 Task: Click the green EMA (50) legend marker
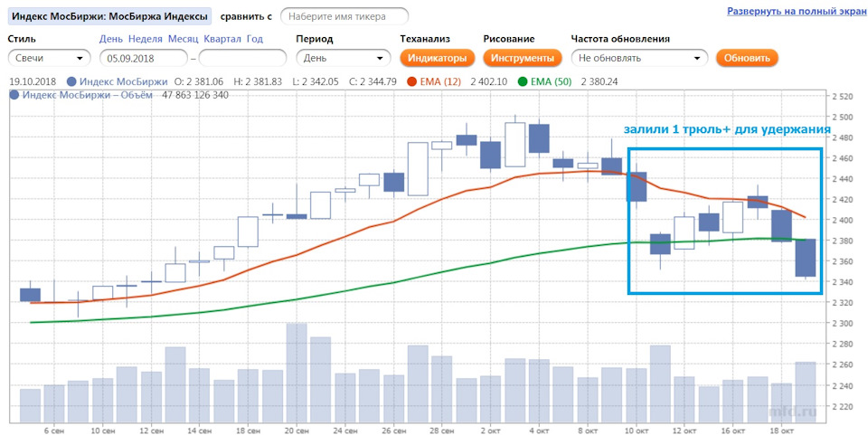522,82
